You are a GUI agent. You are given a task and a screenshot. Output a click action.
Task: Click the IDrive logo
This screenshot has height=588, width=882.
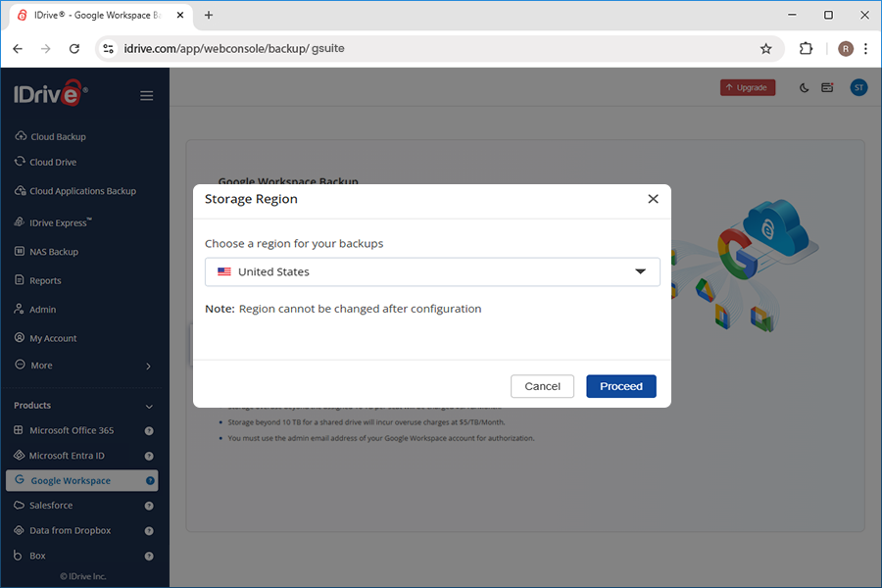[x=50, y=93]
